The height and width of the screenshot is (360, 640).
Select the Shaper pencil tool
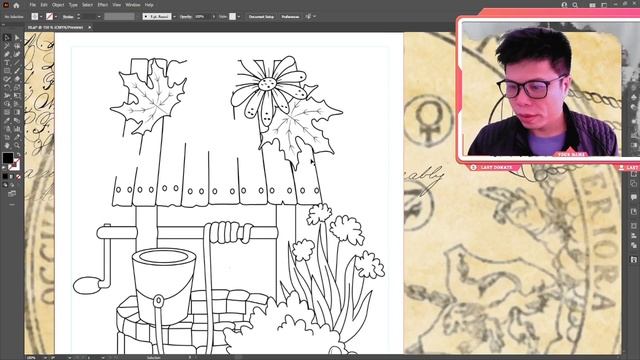(7, 79)
